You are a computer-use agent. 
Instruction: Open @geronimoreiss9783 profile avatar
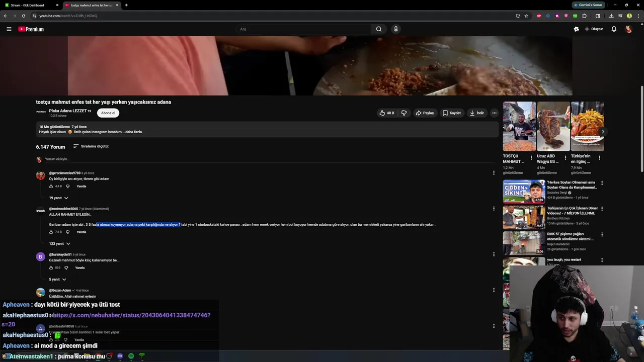(41, 175)
